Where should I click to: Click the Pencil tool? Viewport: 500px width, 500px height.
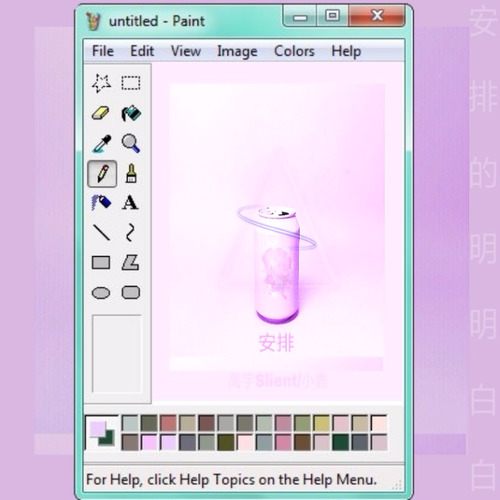[102, 174]
